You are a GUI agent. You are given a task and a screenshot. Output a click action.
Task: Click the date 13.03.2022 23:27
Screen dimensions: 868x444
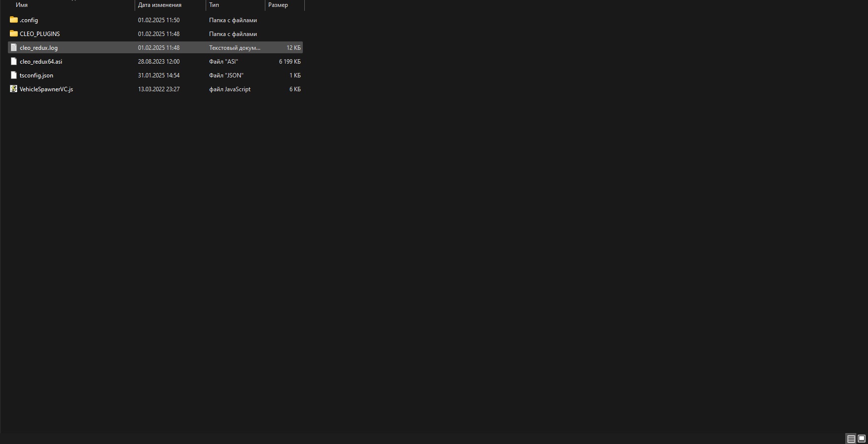pyautogui.click(x=159, y=89)
